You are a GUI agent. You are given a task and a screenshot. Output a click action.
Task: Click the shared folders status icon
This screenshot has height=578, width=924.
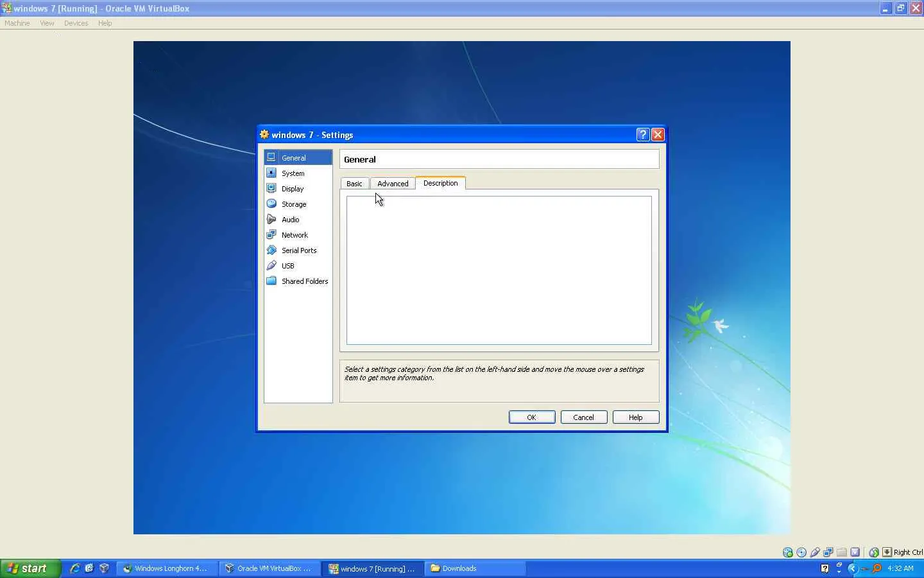point(842,552)
